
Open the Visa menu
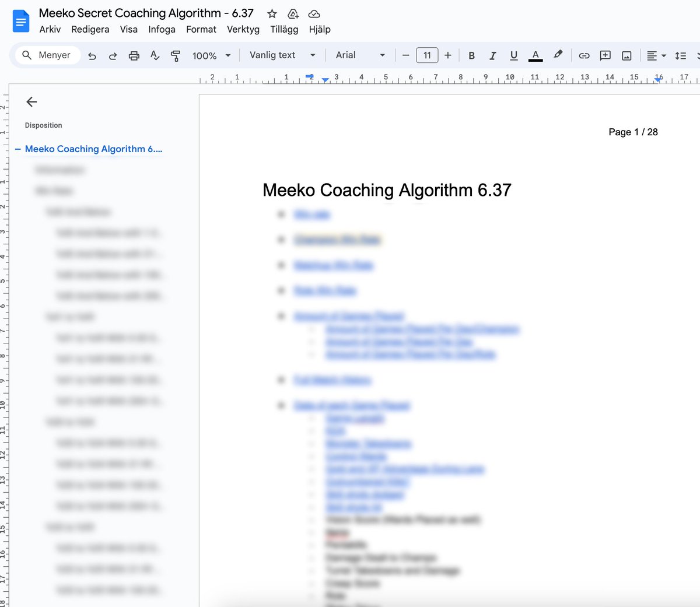point(129,29)
